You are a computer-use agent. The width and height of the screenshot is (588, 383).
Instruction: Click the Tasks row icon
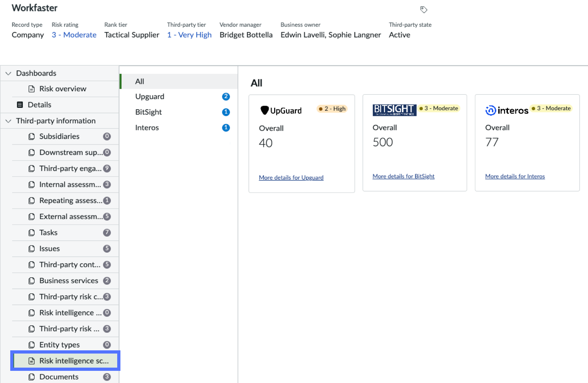click(x=31, y=232)
